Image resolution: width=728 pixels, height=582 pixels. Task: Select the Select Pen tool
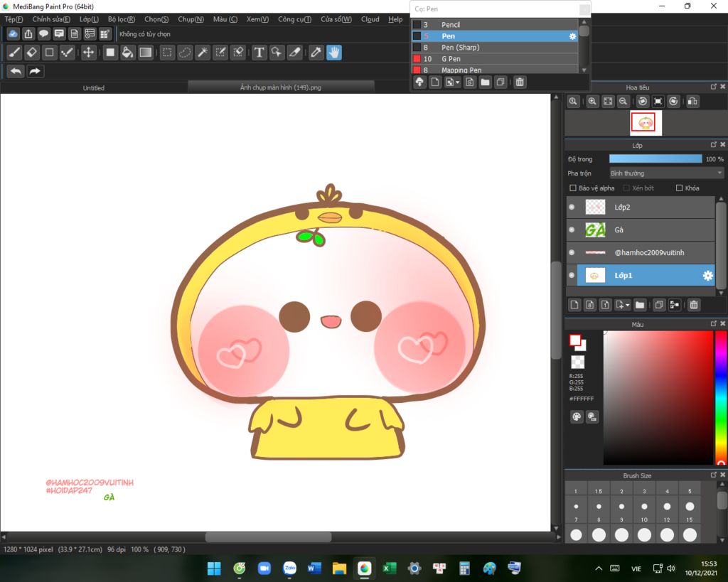pyautogui.click(x=220, y=53)
